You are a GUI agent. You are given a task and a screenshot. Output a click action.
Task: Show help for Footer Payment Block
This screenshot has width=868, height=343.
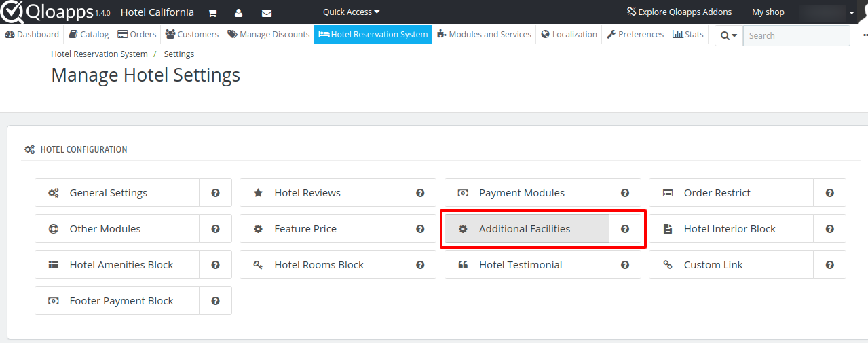coord(215,301)
